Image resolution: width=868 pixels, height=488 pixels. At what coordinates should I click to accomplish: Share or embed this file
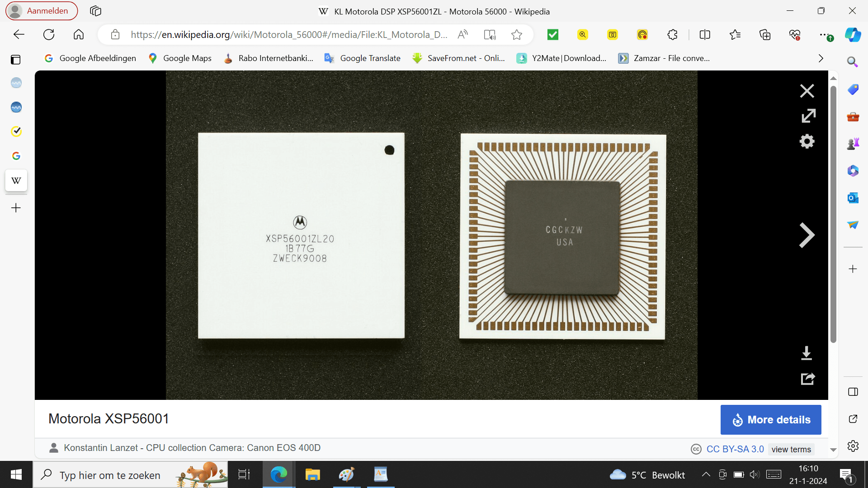click(808, 379)
